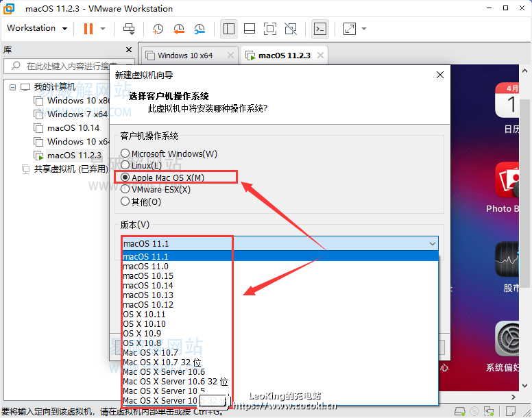The width and height of the screenshot is (532, 418).
Task: Choose macOS 10.13 from version list
Action: tap(280, 295)
